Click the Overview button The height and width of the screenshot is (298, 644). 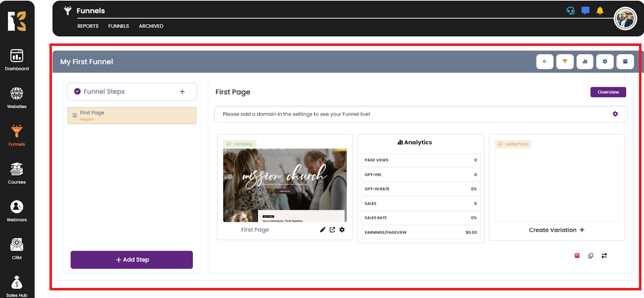608,92
